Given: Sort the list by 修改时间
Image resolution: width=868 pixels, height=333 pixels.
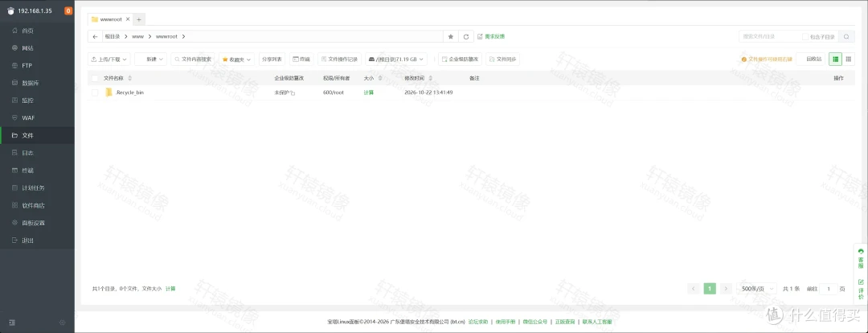Looking at the screenshot, I should [x=419, y=78].
